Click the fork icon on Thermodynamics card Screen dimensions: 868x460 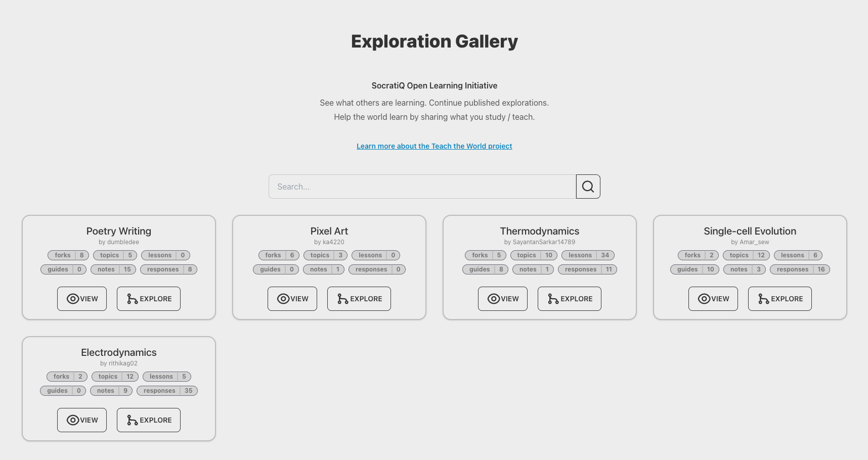[553, 299]
